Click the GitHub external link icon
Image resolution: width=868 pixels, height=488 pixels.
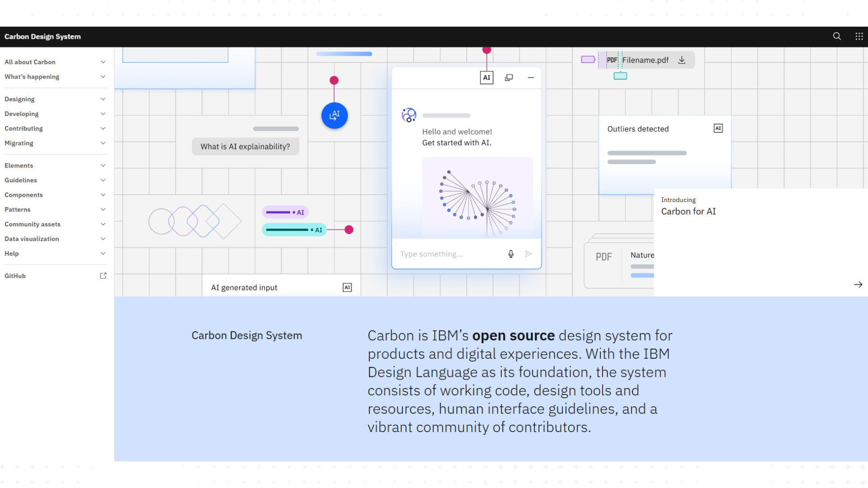103,276
